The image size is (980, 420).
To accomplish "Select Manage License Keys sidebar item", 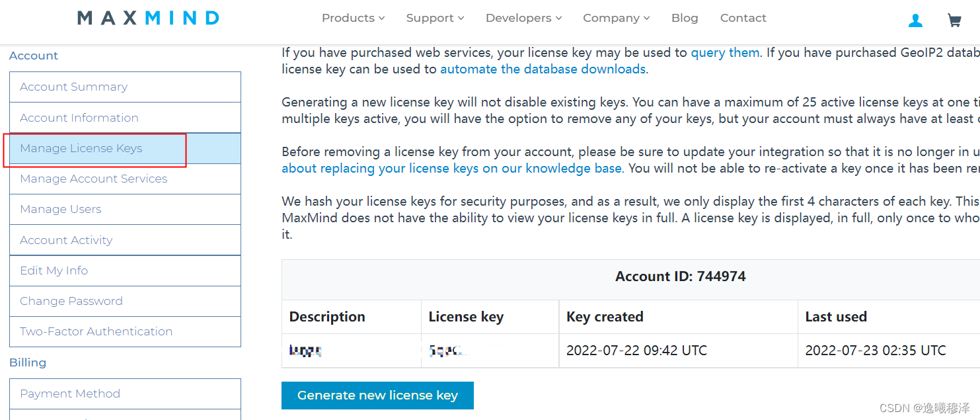I will (81, 148).
